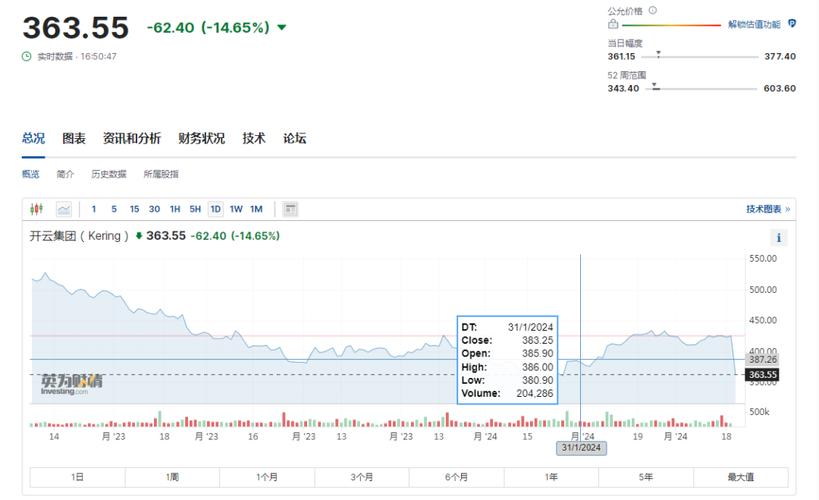Open the 总况 tab
This screenshot has height=500, width=819.
(33, 138)
